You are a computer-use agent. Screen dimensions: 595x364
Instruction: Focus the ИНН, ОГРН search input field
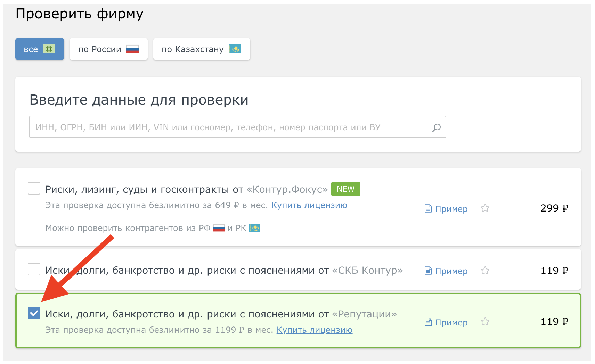[x=238, y=127]
